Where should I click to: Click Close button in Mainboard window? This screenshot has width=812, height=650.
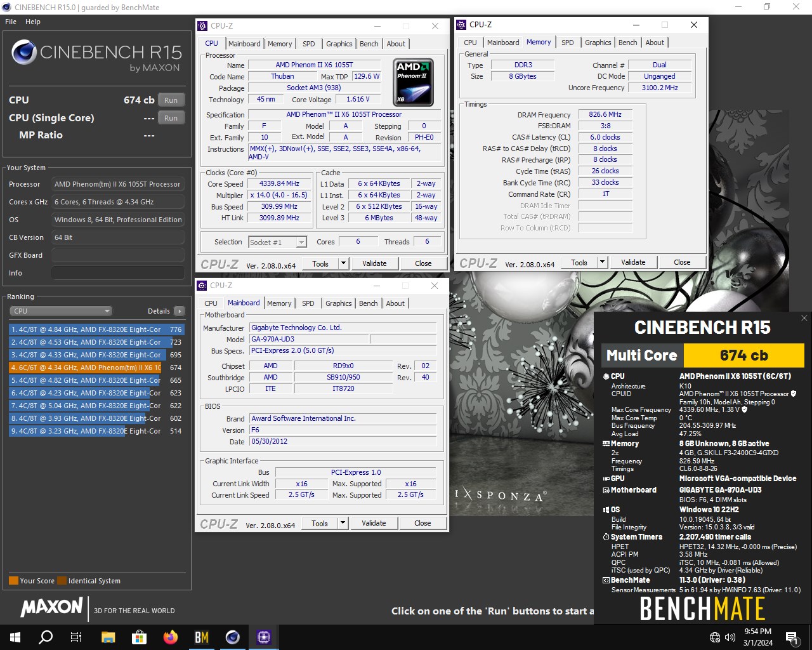click(422, 523)
